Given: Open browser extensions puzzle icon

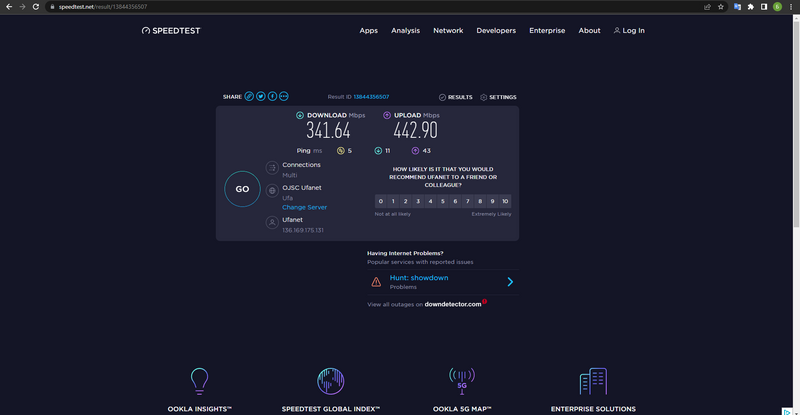Looking at the screenshot, I should click(751, 7).
